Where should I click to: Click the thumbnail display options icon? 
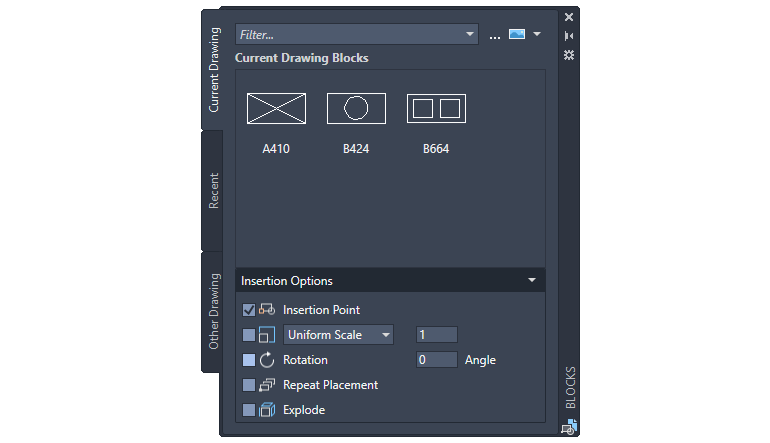tap(517, 34)
